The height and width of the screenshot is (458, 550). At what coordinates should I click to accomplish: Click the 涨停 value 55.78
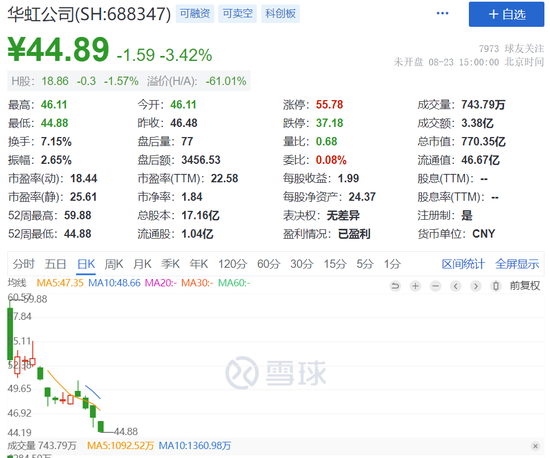click(x=329, y=105)
